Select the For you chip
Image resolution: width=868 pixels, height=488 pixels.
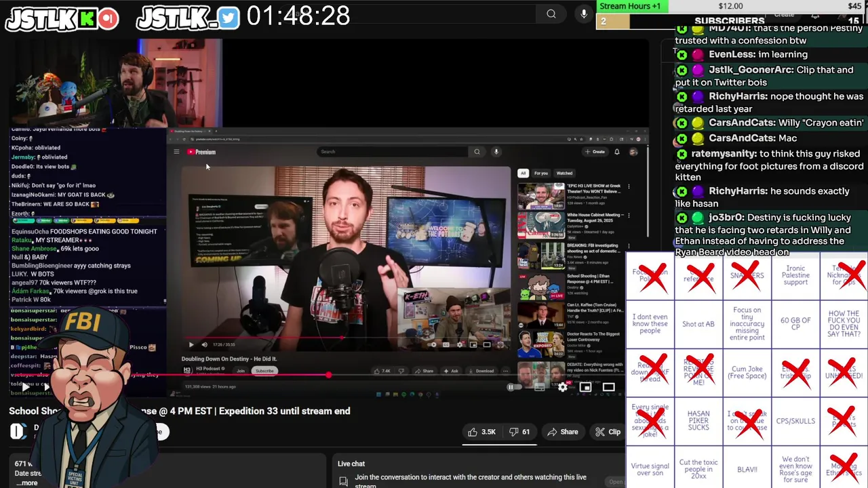click(541, 173)
